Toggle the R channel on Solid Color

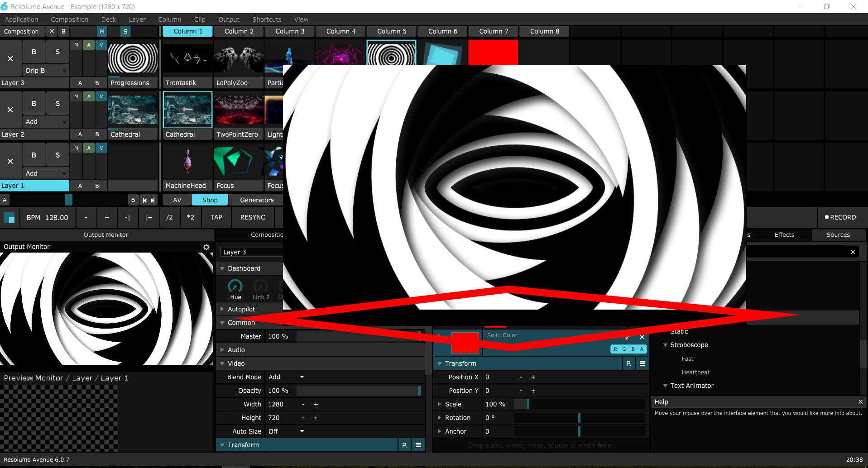(615, 349)
